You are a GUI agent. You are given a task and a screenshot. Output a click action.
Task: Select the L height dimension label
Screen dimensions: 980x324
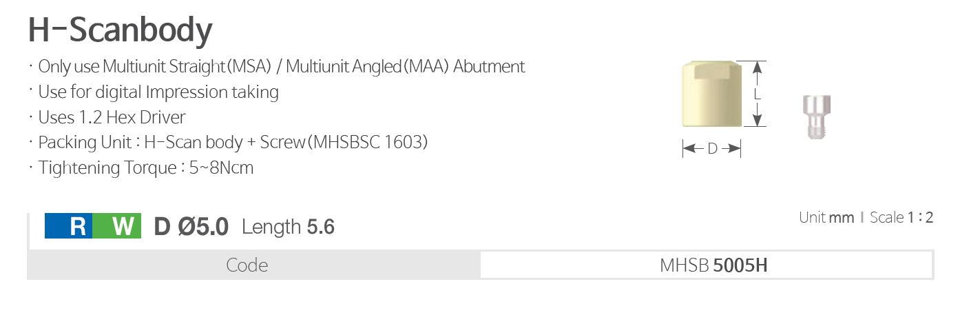point(757,94)
